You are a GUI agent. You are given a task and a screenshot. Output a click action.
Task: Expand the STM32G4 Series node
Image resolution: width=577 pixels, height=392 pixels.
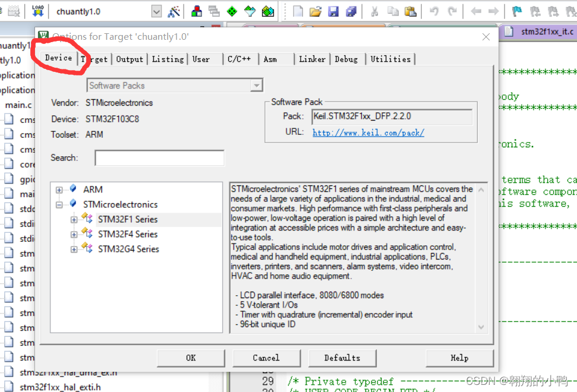(x=74, y=249)
